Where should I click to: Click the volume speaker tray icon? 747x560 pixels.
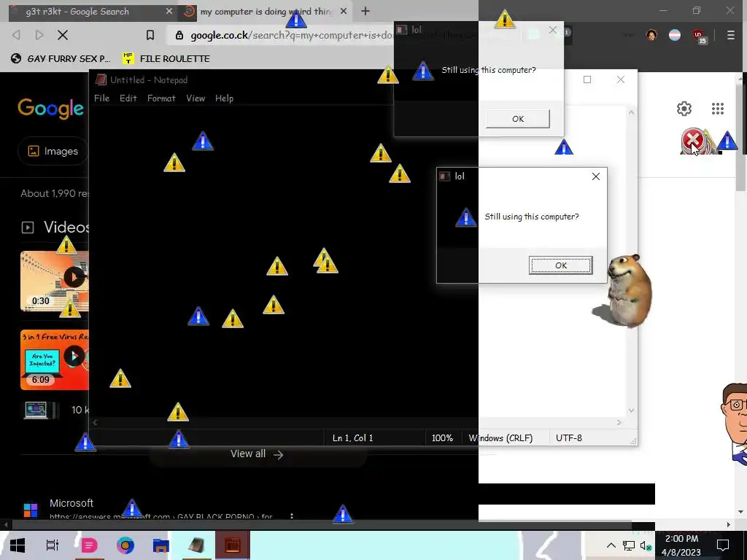point(646,545)
